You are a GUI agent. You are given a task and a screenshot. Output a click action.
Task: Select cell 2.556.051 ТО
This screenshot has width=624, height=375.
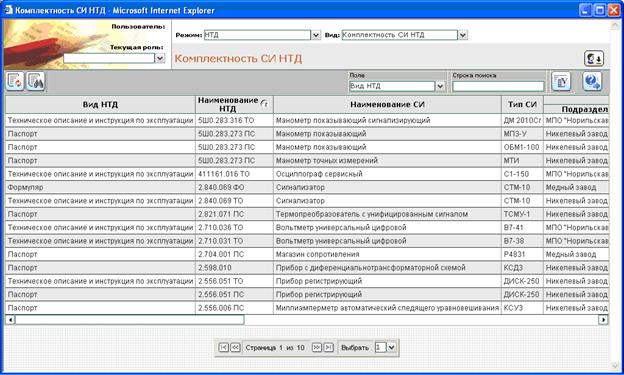(234, 281)
